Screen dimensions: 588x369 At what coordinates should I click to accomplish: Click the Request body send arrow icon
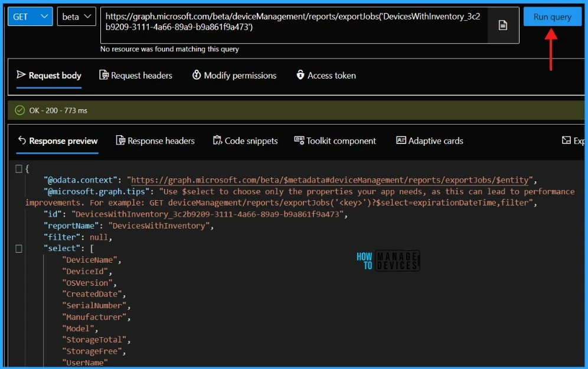point(21,74)
